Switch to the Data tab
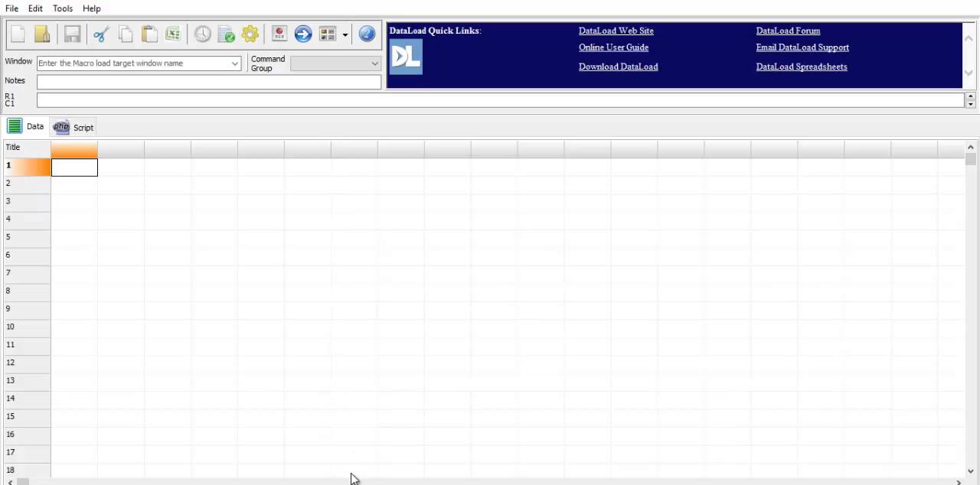 click(26, 126)
